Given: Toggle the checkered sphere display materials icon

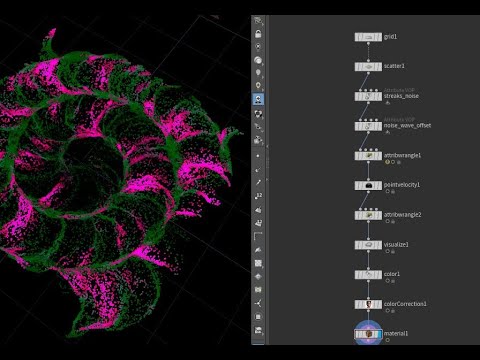Looking at the screenshot, I should pos(258,114).
